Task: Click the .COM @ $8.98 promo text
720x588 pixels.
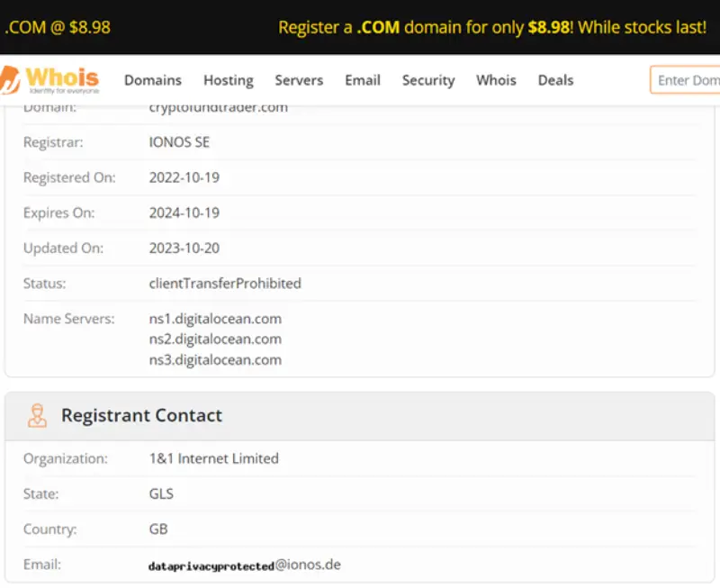Action: pyautogui.click(x=58, y=27)
